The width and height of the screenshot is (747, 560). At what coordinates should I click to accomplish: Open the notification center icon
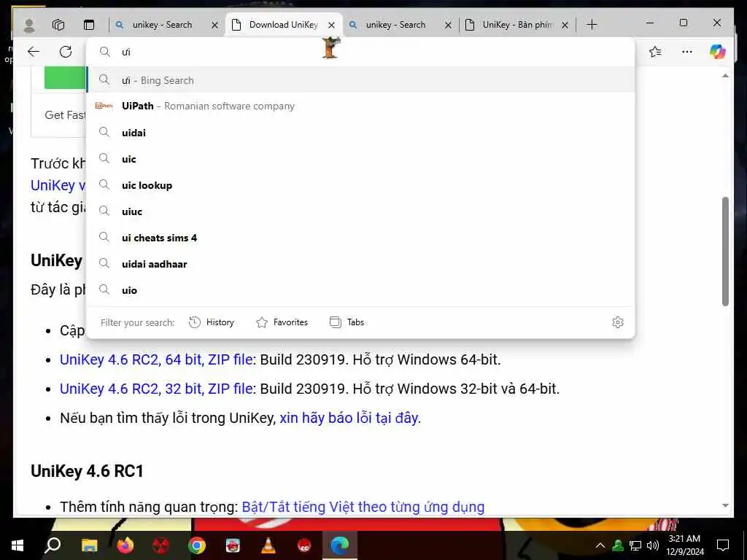point(723,545)
